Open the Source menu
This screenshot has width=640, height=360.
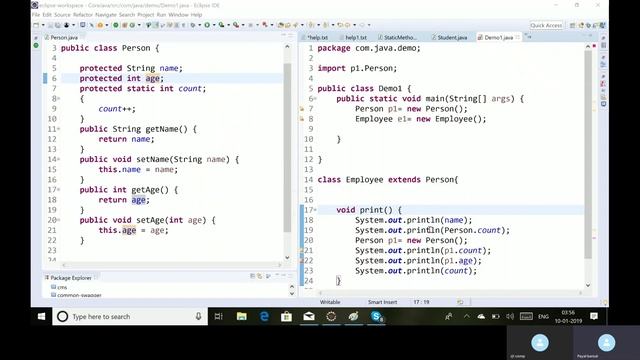pos(62,15)
